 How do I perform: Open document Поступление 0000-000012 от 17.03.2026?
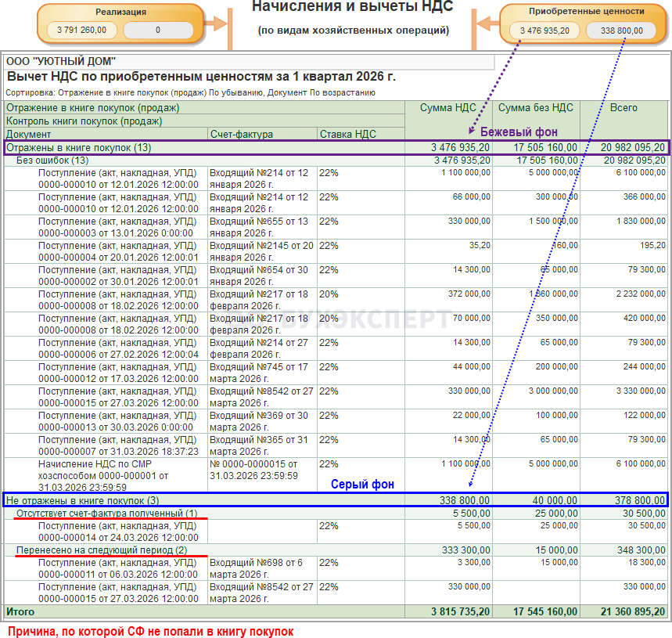click(118, 373)
